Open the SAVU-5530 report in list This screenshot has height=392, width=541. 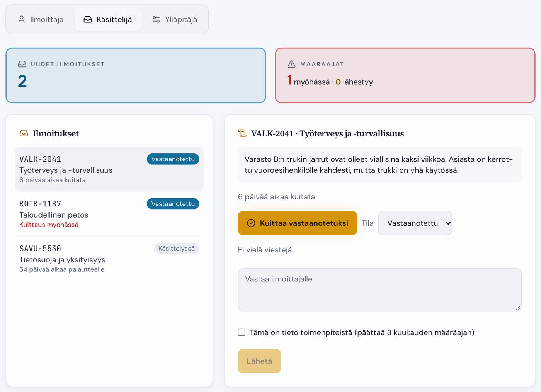[x=109, y=259]
